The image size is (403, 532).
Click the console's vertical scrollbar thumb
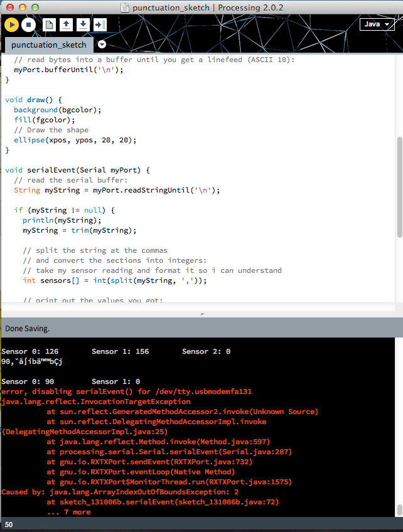coord(399,509)
